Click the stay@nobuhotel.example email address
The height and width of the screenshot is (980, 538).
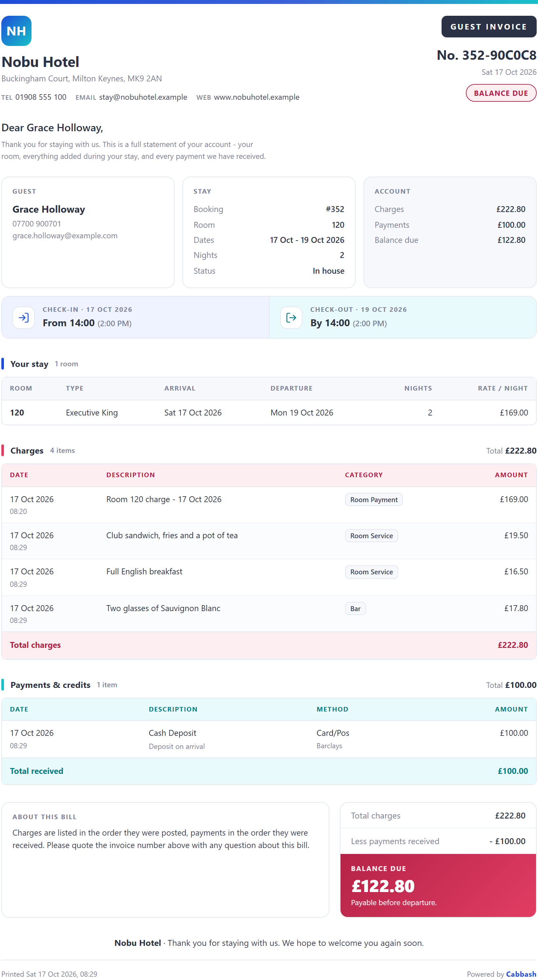(x=143, y=97)
